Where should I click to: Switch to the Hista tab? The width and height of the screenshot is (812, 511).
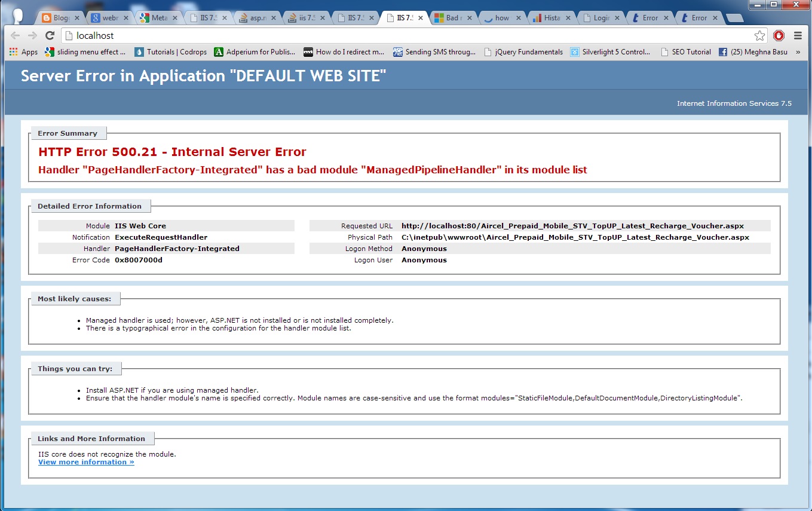[551, 18]
